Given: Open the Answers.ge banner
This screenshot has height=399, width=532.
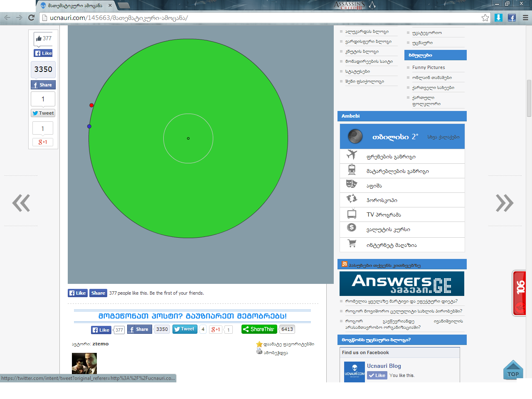Looking at the screenshot, I should coord(402,283).
